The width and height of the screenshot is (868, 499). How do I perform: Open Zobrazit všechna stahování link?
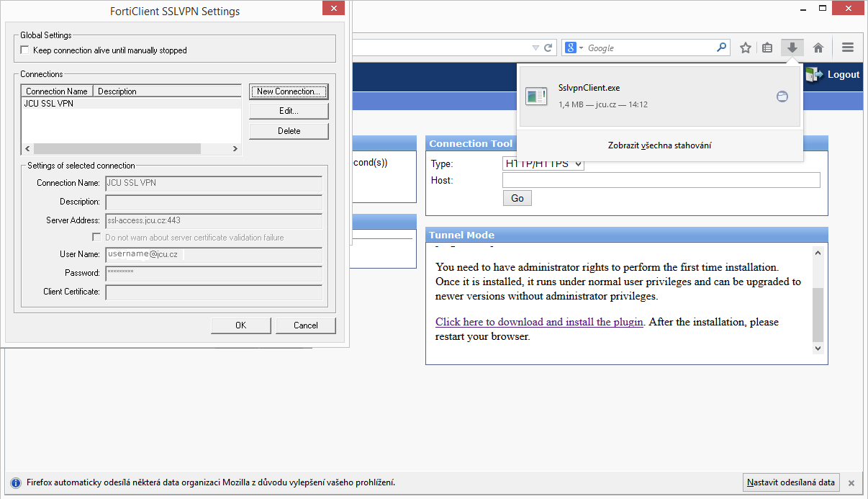pyautogui.click(x=660, y=145)
